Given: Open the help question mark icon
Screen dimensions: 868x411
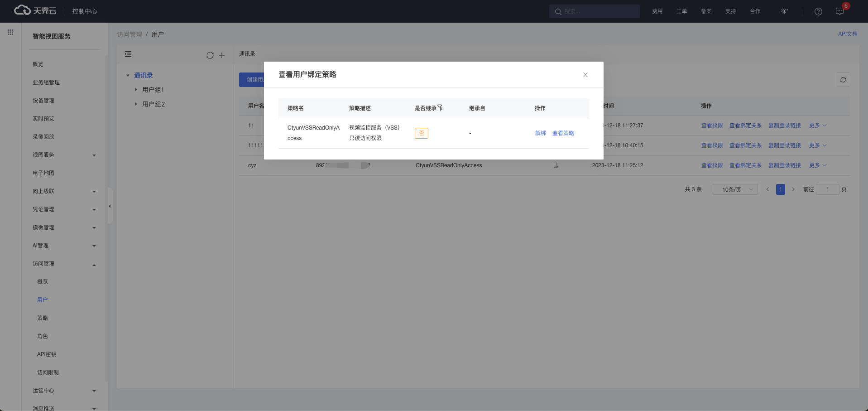Looking at the screenshot, I should click(x=818, y=11).
